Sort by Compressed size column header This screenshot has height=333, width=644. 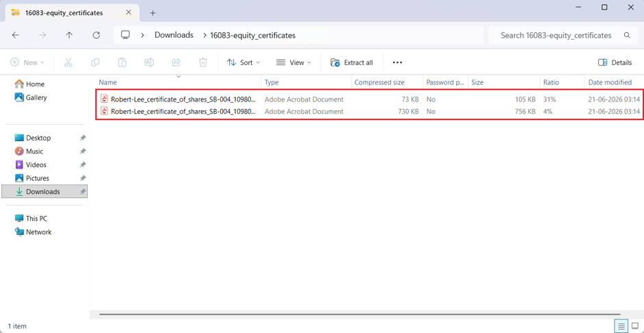coord(387,82)
